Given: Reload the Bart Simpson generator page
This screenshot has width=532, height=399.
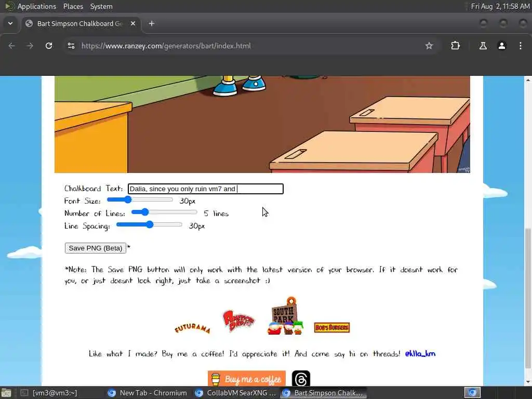Looking at the screenshot, I should (x=49, y=46).
